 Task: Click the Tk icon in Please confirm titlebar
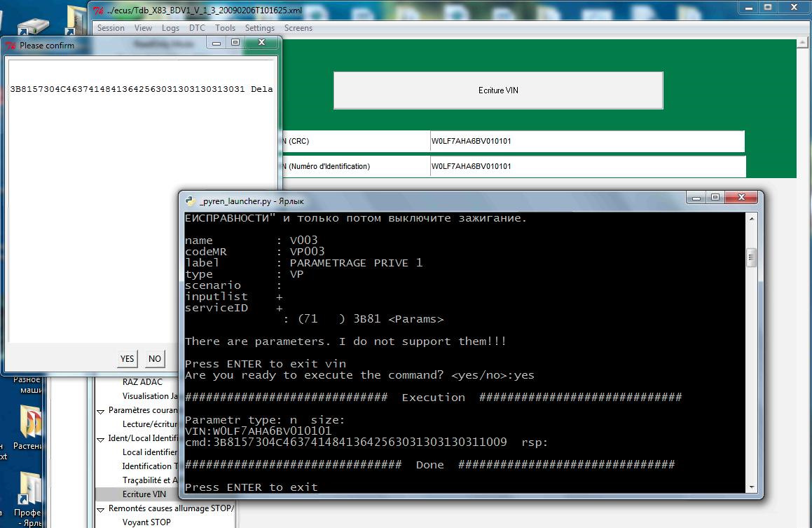pos(11,46)
